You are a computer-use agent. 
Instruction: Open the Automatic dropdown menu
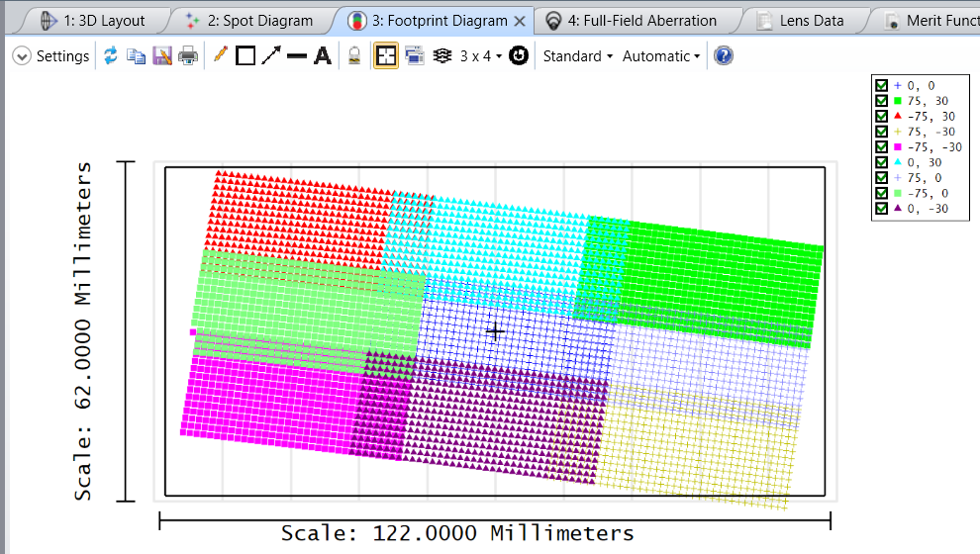[660, 56]
